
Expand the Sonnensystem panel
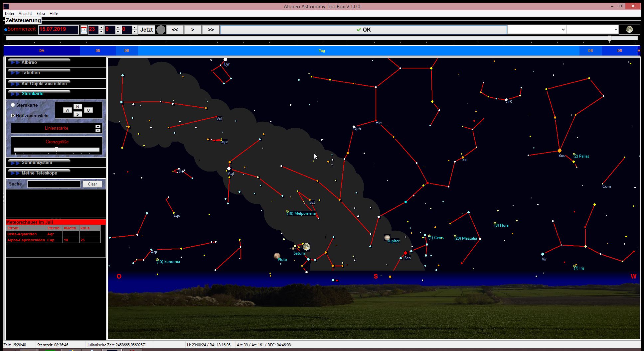click(37, 162)
